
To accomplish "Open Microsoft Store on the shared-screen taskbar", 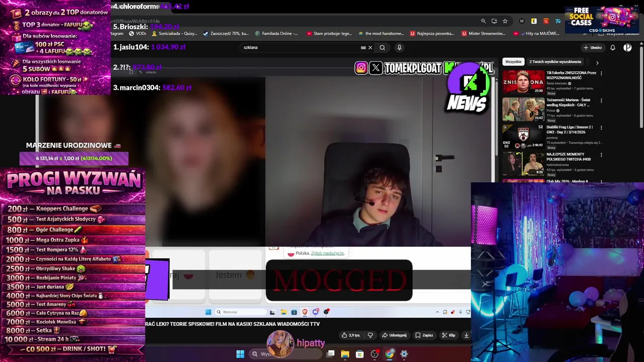I will (x=294, y=312).
